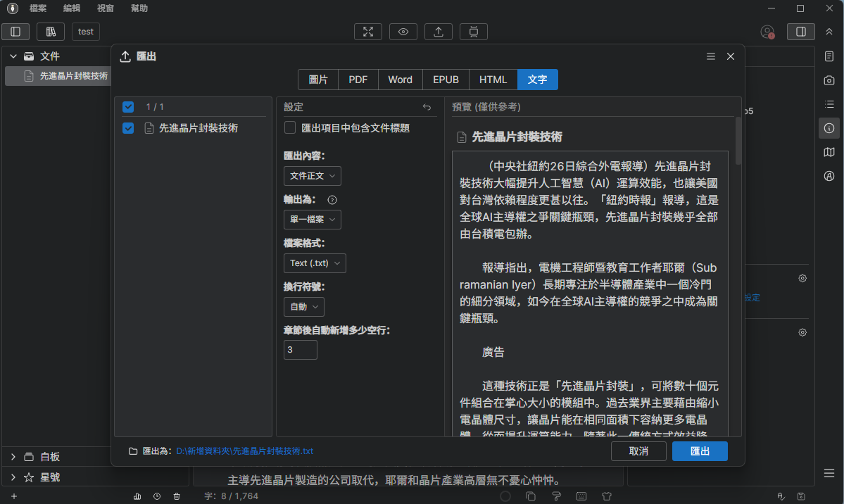The height and width of the screenshot is (504, 844).
Task: Open the 檔案 menu
Action: [38, 8]
